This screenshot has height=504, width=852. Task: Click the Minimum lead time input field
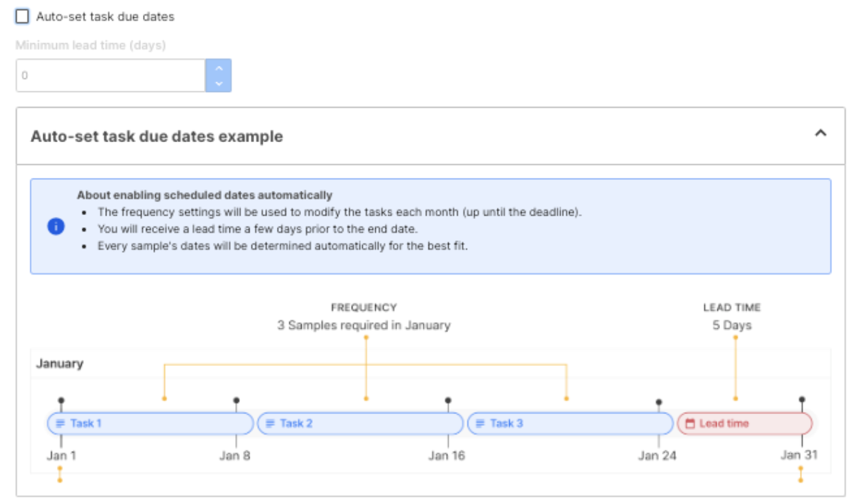(110, 76)
